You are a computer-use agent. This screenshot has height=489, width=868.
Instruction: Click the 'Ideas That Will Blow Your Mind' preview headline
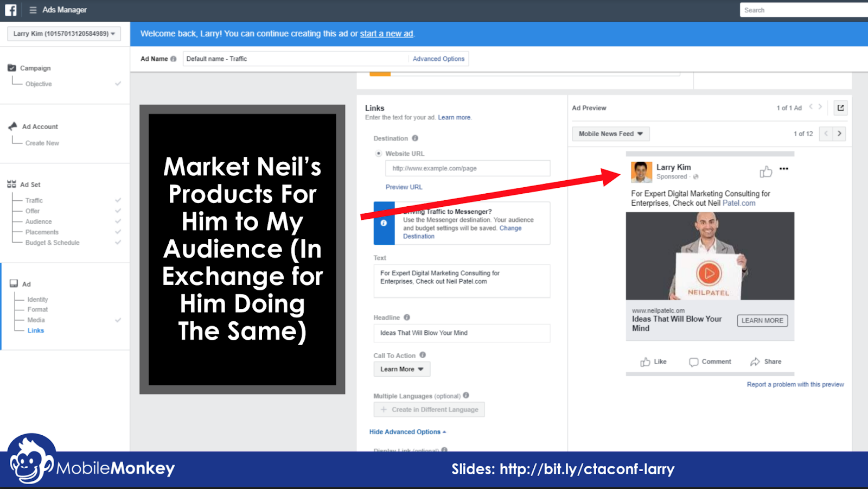(676, 323)
